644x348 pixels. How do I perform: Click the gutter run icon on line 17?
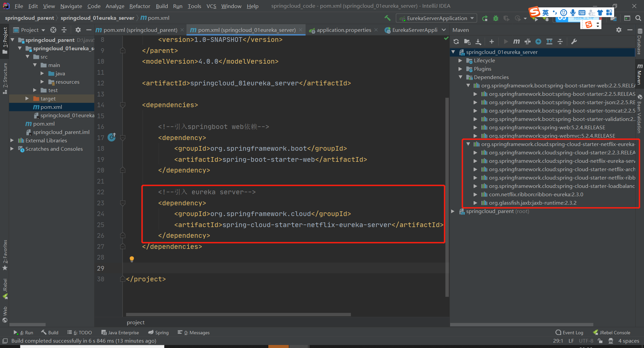tap(112, 137)
